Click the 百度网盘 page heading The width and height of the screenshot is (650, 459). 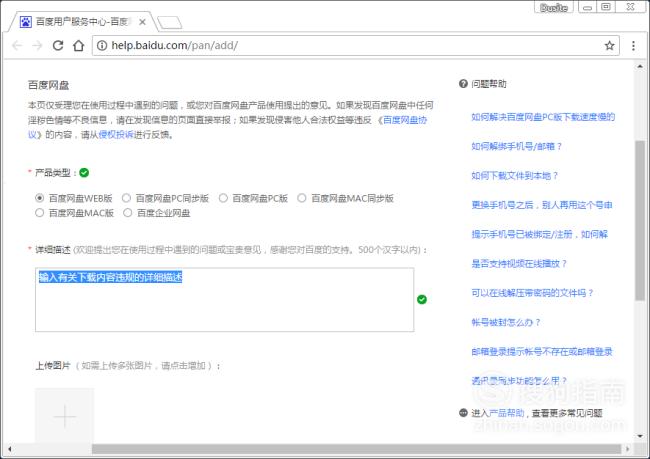pyautogui.click(x=49, y=85)
